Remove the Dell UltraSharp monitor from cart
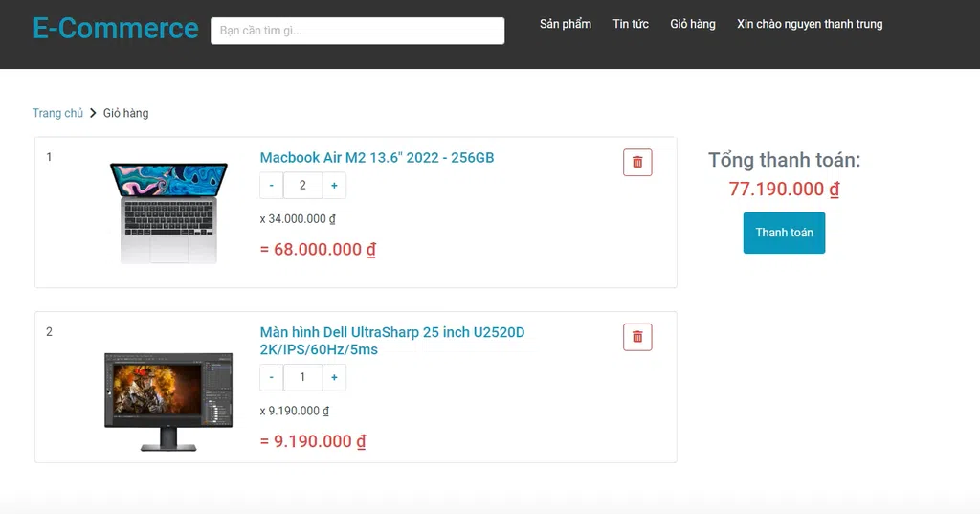 [637, 337]
